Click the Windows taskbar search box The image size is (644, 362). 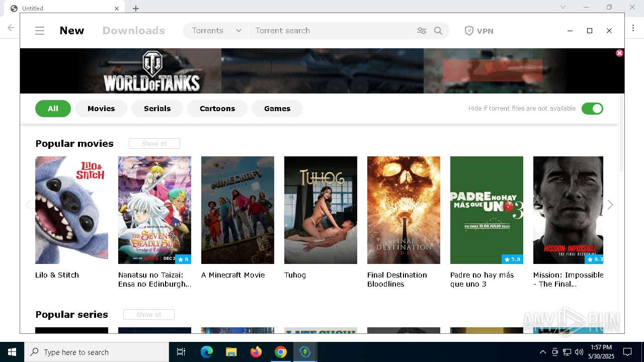(97, 352)
